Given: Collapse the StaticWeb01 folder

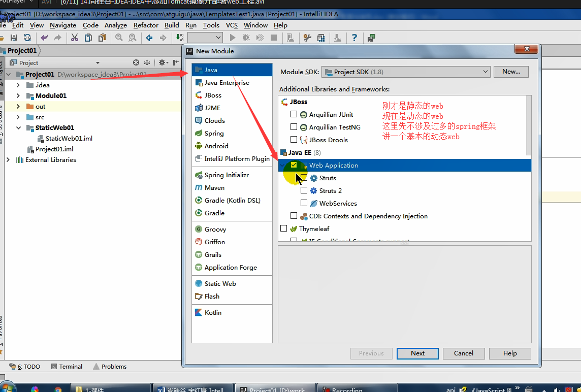Looking at the screenshot, I should coord(18,128).
